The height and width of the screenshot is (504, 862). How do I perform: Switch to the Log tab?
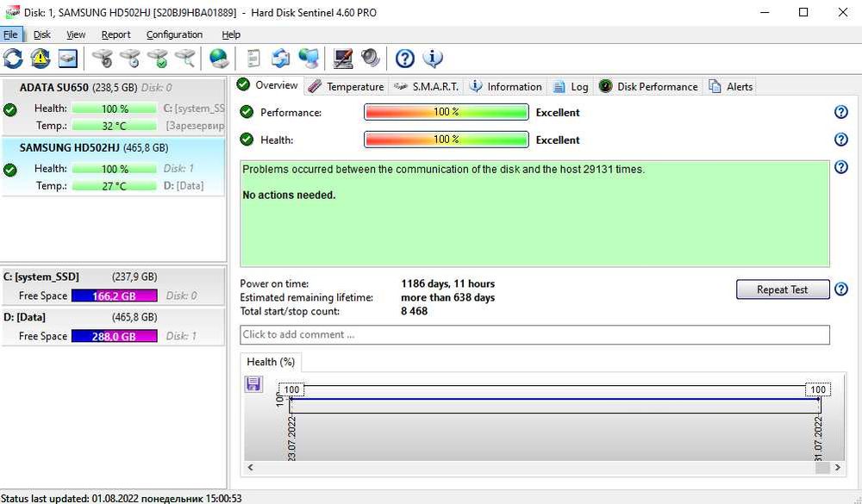571,87
